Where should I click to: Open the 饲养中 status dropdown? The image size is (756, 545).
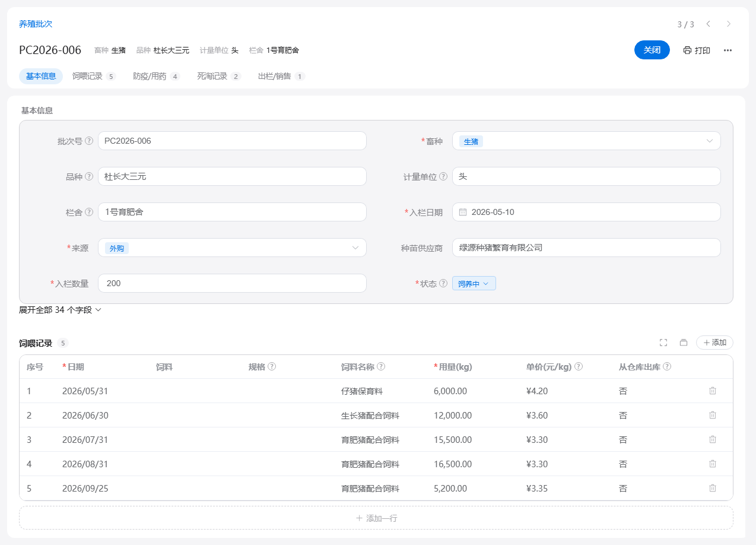474,284
